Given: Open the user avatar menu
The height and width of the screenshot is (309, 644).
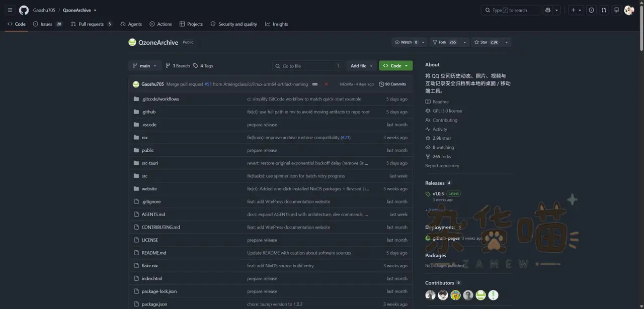Looking at the screenshot, I should click(629, 10).
